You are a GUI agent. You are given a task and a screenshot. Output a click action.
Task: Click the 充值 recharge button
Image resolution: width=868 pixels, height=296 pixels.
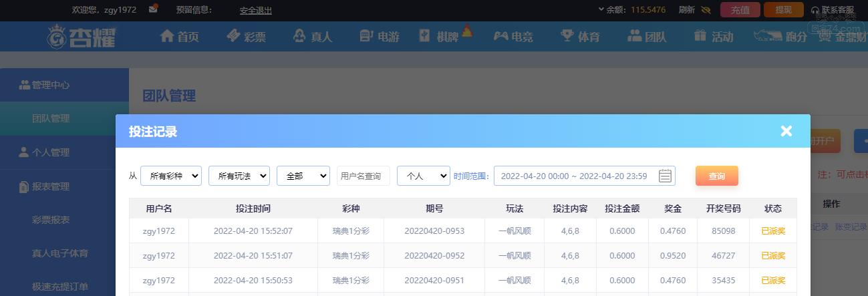pyautogui.click(x=740, y=10)
